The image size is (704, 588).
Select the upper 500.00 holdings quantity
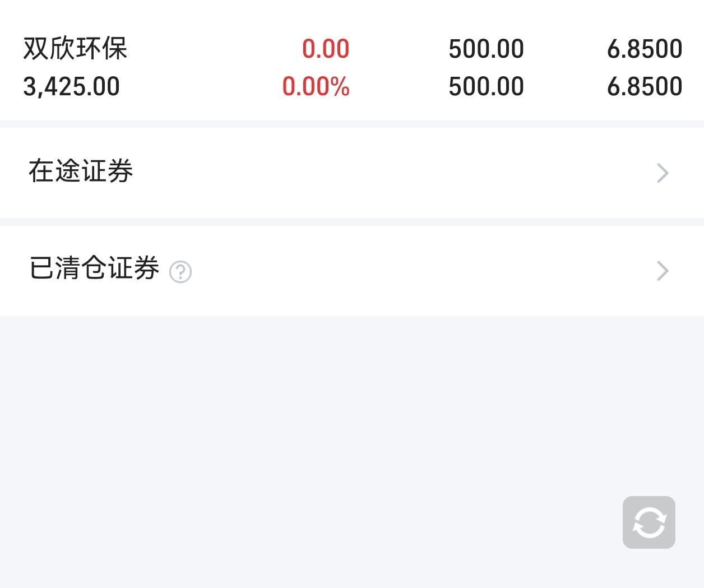pyautogui.click(x=486, y=49)
